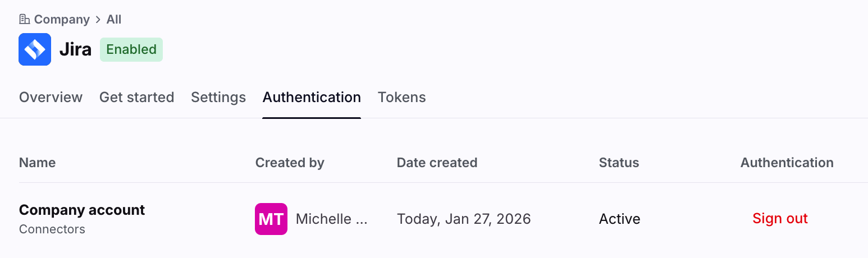Image resolution: width=868 pixels, height=258 pixels.
Task: Click the Name column header
Action: point(37,163)
